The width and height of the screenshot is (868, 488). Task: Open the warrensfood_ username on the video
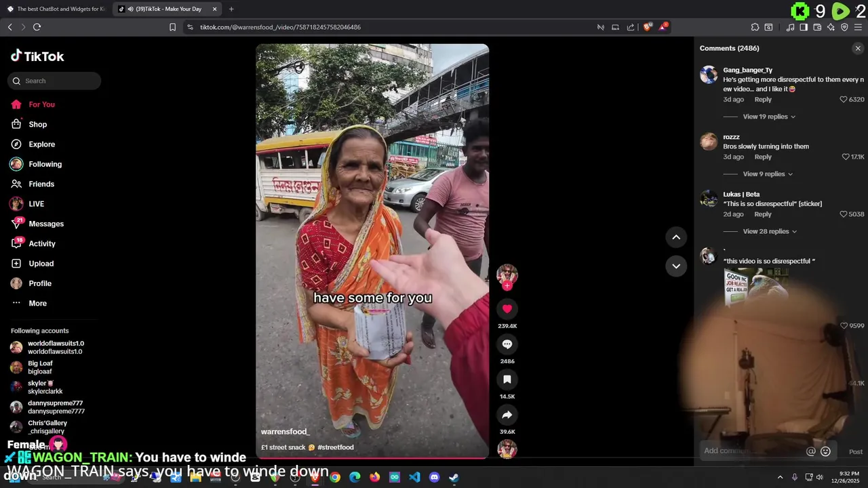[x=285, y=432]
